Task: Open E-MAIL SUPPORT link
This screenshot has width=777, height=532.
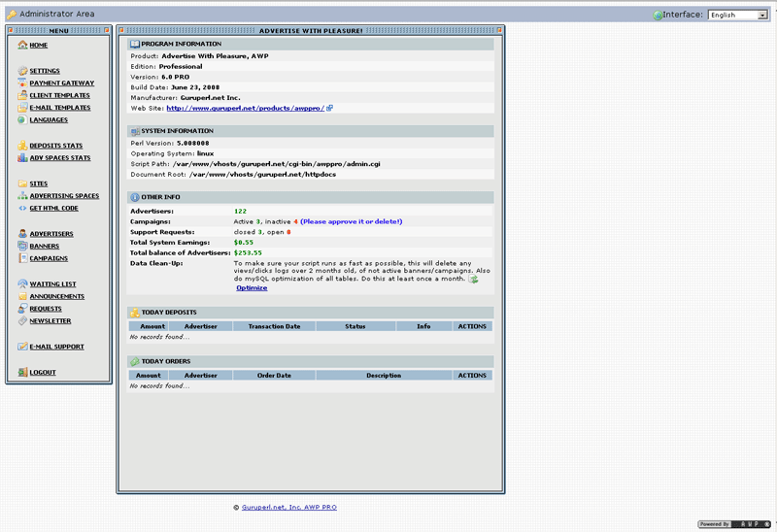Action: pos(57,347)
